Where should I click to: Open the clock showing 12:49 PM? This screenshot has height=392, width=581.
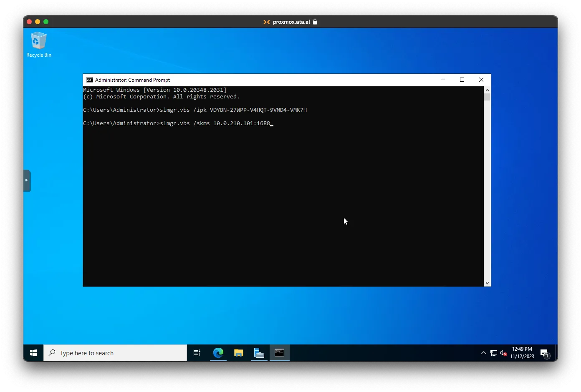(x=522, y=353)
